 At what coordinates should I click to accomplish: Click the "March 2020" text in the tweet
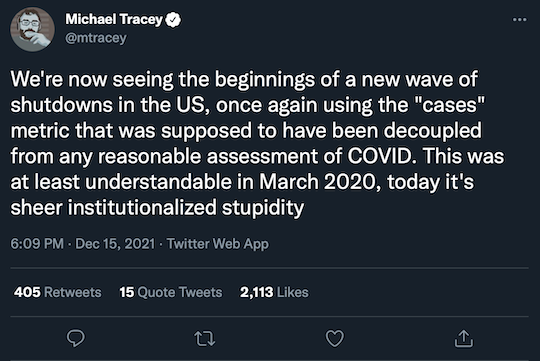(317, 182)
